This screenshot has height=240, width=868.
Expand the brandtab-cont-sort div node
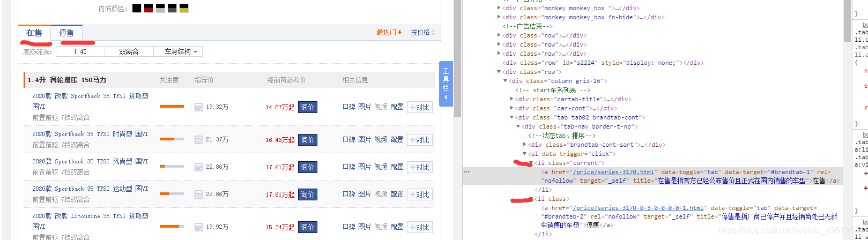(524, 145)
